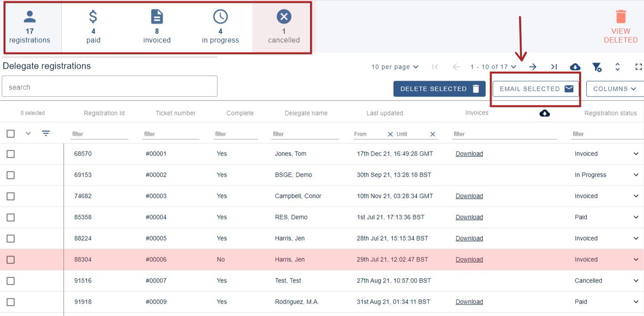Image resolution: width=644 pixels, height=316 pixels.
Task: Open status dropdown for Test, Test
Action: click(636, 281)
